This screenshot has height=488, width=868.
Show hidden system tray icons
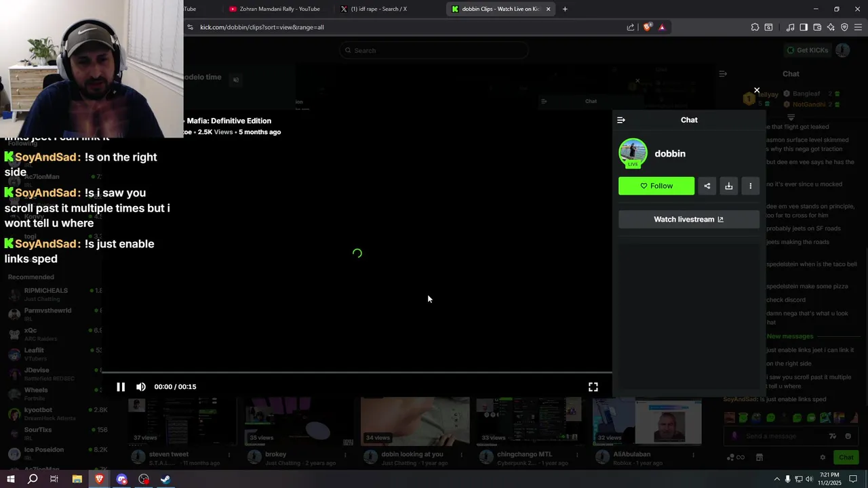[776, 479]
